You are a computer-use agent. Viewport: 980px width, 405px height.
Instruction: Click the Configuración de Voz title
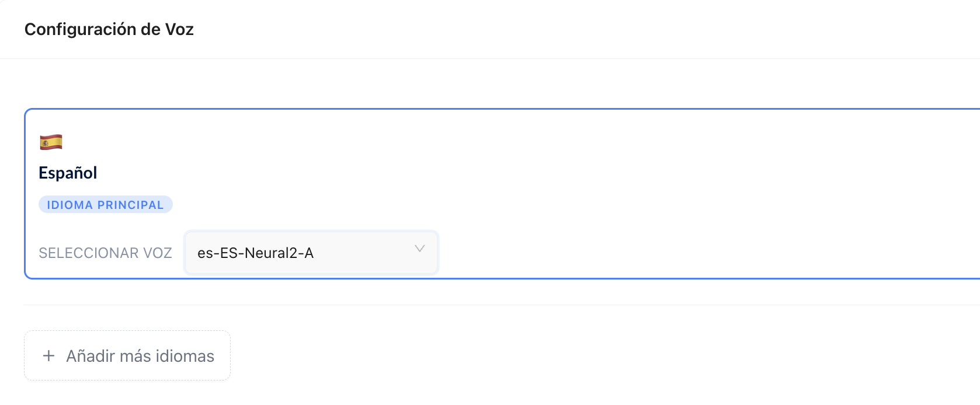[x=109, y=29]
